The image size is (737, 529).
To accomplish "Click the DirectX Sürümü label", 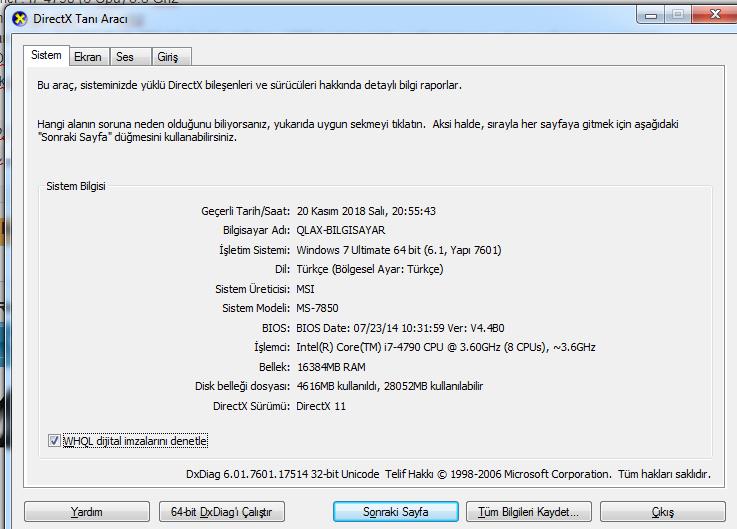I will (251, 406).
